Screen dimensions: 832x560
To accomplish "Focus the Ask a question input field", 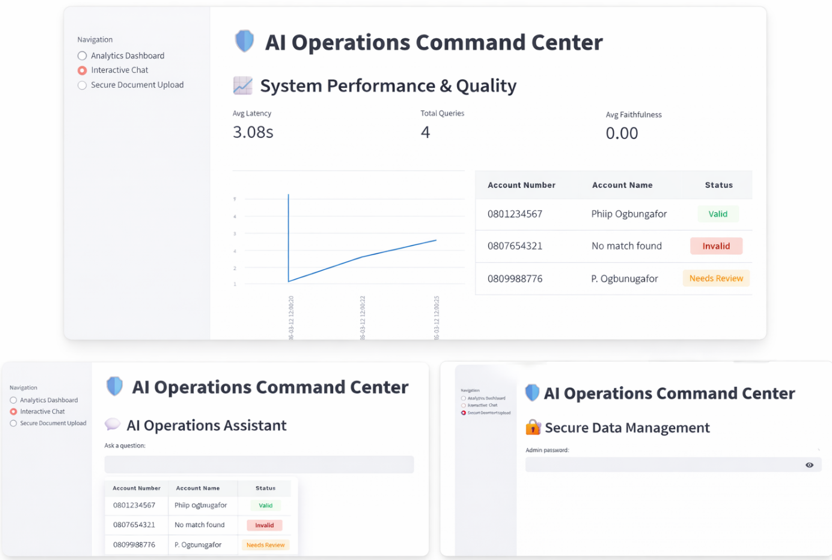I will pos(259,464).
